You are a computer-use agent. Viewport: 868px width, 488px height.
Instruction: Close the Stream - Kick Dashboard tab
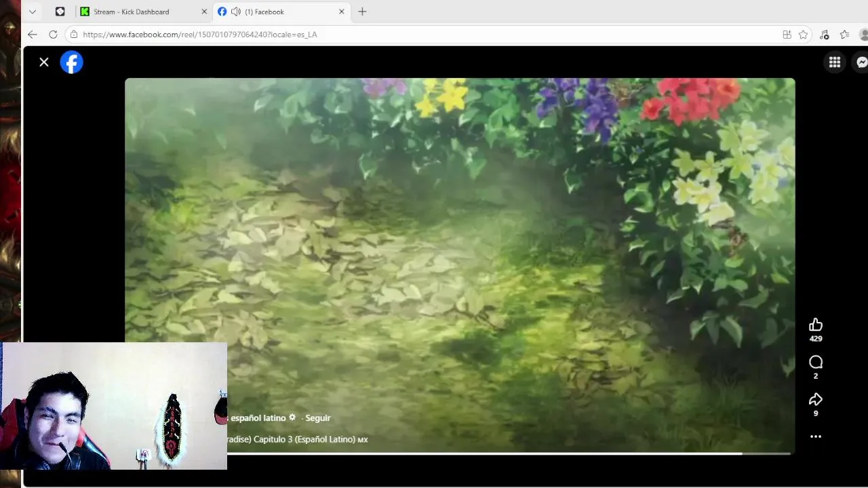[204, 12]
